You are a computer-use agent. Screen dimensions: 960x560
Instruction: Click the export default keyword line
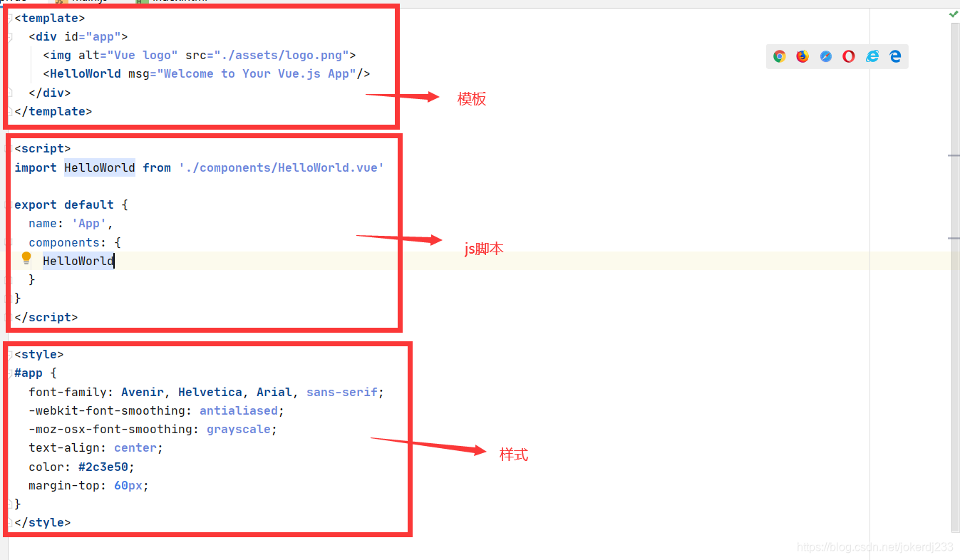(x=71, y=204)
